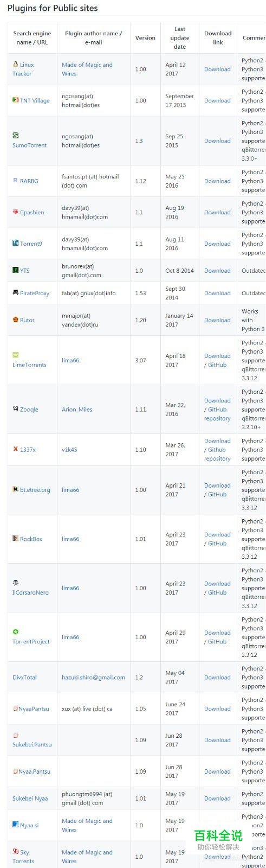Click the Rutor red icon
Screen dimensions: 266x868
point(16,320)
